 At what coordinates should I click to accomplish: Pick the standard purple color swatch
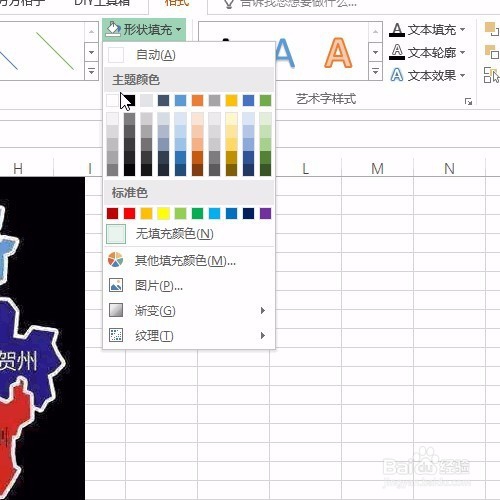point(265,213)
